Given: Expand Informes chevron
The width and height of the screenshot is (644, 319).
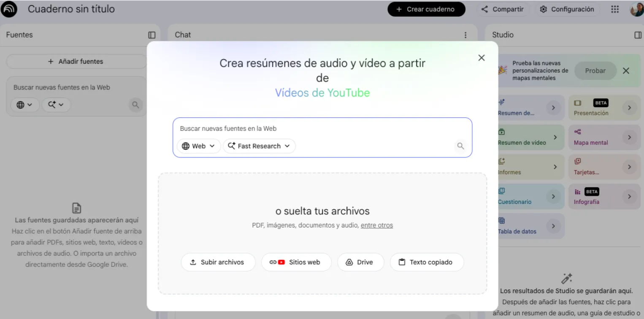Looking at the screenshot, I should [x=555, y=167].
